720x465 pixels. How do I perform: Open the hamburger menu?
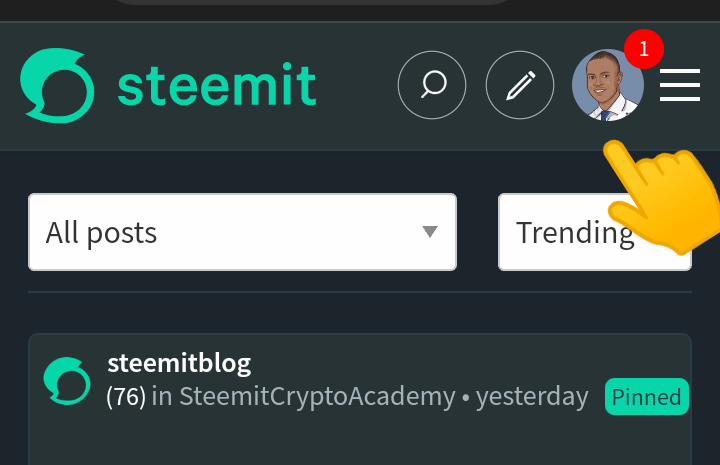pos(680,85)
